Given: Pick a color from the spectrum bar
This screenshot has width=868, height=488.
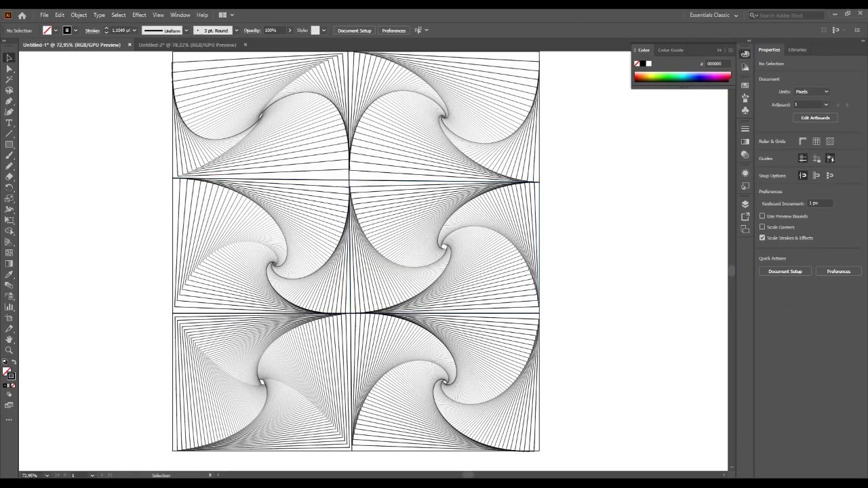Looking at the screenshot, I should pos(682,77).
